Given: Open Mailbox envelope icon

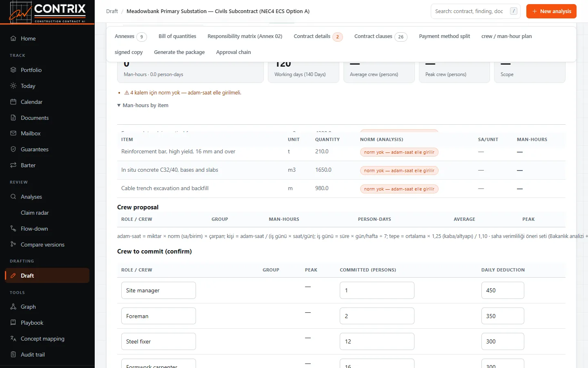Looking at the screenshot, I should (13, 133).
